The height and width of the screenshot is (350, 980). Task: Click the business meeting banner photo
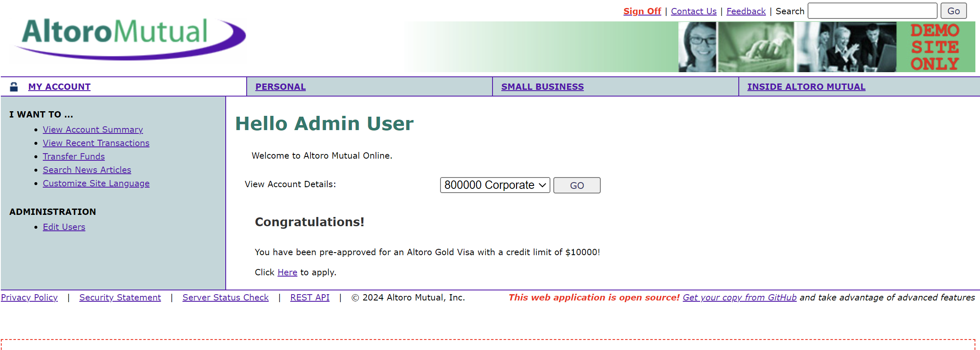846,47
